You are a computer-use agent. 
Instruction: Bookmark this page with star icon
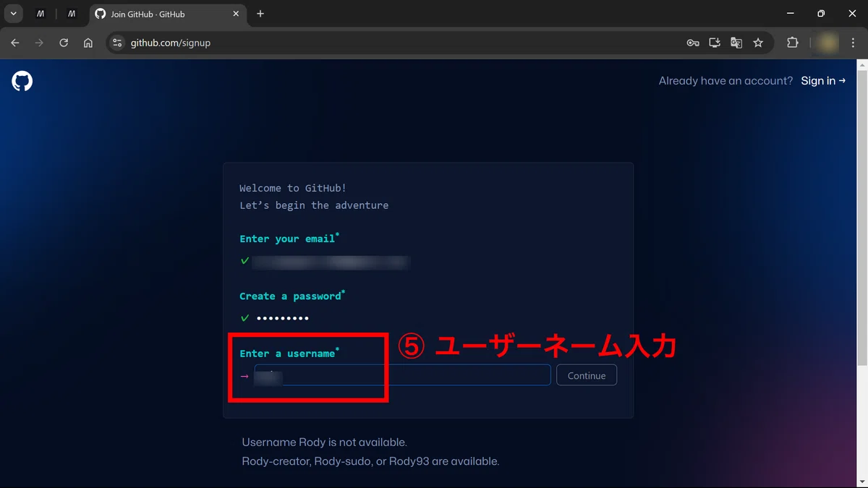point(758,43)
